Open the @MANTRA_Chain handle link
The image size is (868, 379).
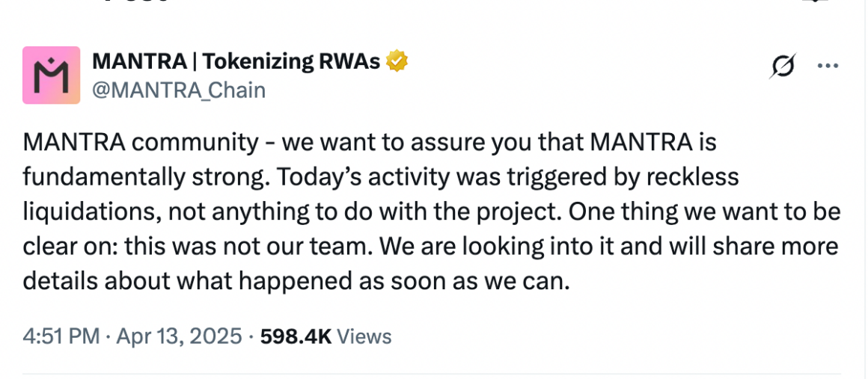[178, 90]
